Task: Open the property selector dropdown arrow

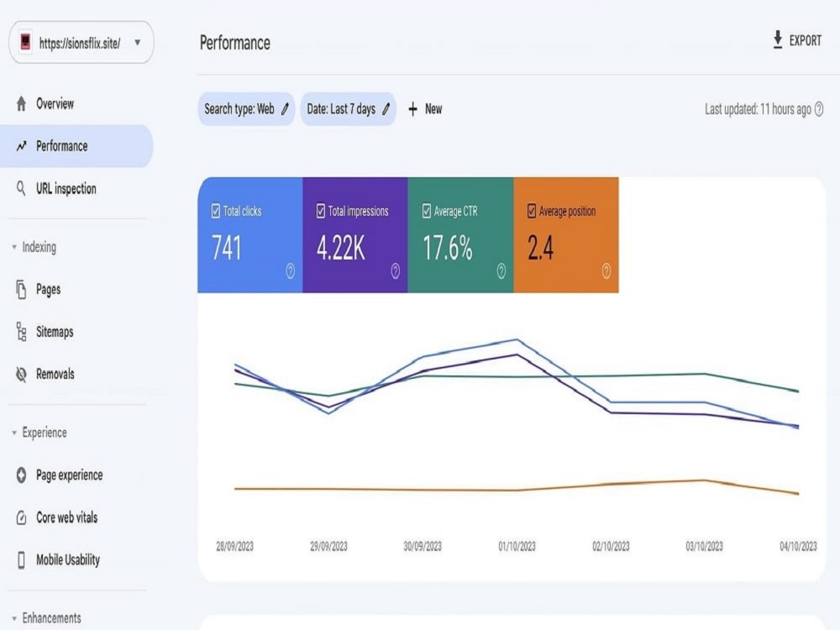Action: tap(138, 42)
